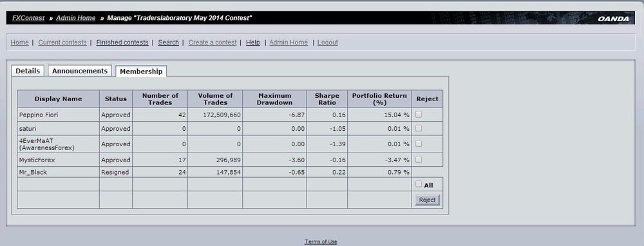Click the 172,509,660 volume value
644x246 pixels.
coord(222,115)
